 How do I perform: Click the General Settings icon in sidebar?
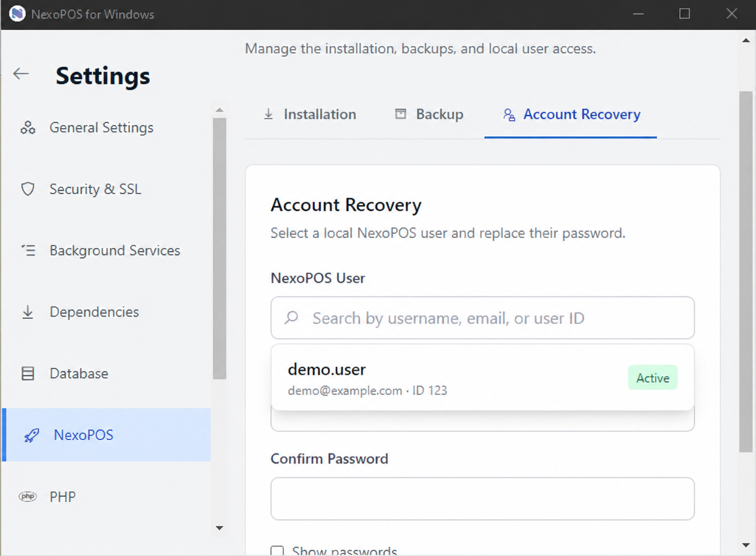tap(28, 127)
